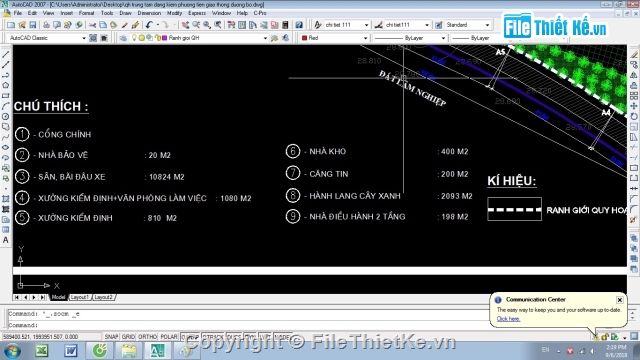Toggle SNAP mode in status bar
The width and height of the screenshot is (640, 360).
[x=111, y=337]
